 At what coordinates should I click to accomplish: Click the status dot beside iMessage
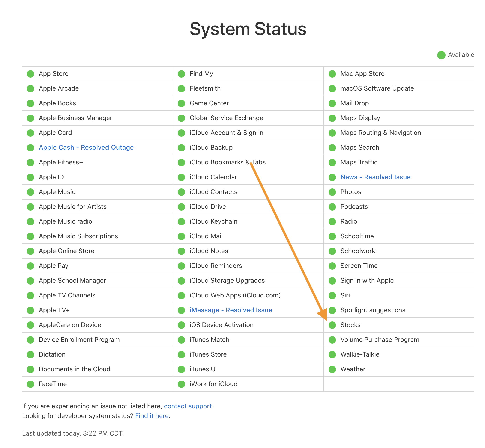(x=181, y=310)
